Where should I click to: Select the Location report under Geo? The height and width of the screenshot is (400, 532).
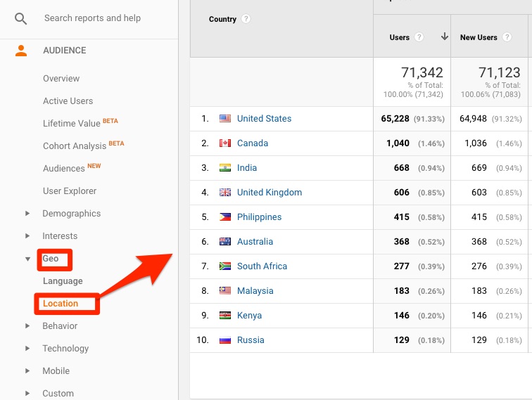[x=61, y=304]
